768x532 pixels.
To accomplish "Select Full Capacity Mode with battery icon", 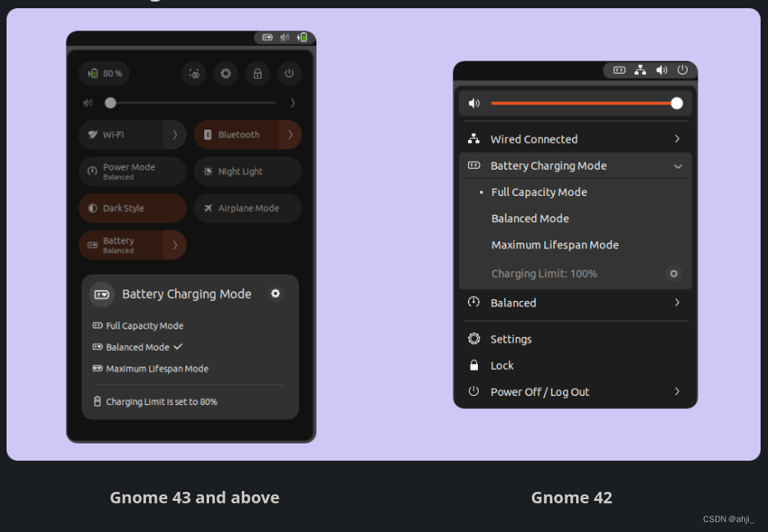I will [x=139, y=325].
